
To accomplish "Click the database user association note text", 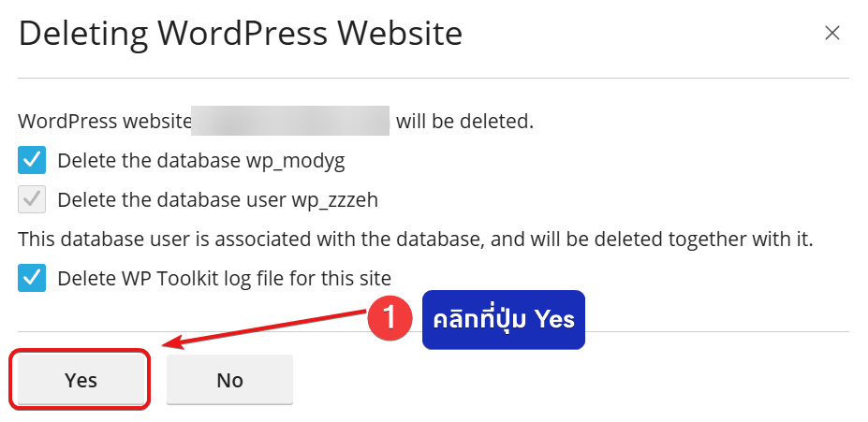I will tap(415, 239).
